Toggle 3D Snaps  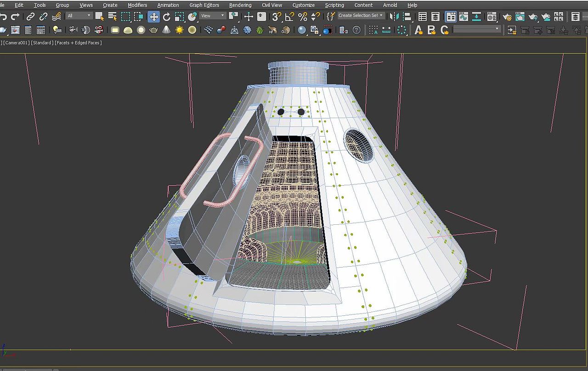click(x=277, y=17)
